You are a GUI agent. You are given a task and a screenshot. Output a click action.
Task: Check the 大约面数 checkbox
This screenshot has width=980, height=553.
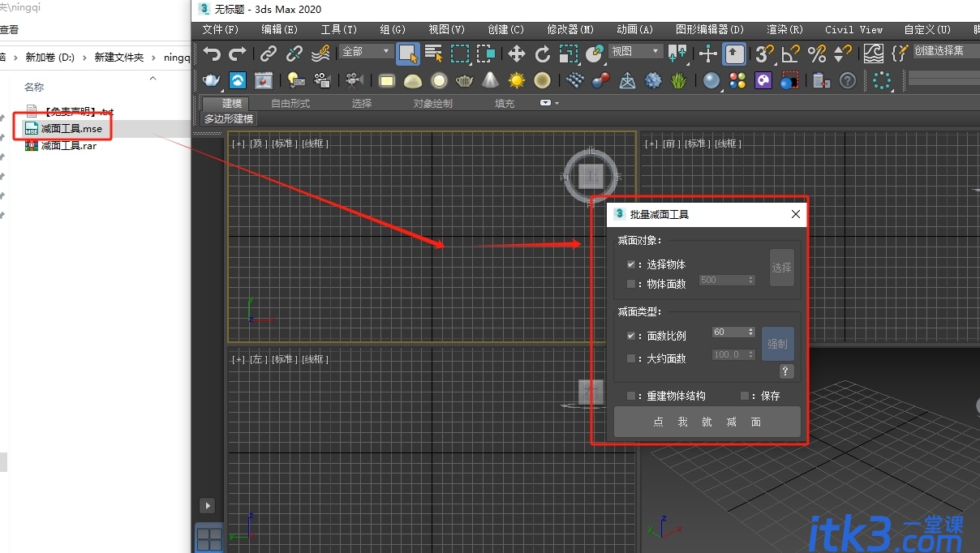click(x=631, y=358)
